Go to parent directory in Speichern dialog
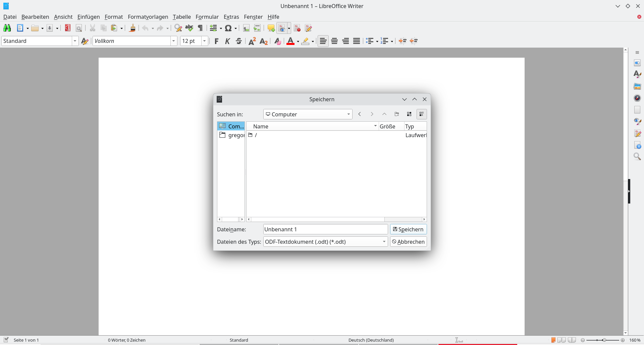This screenshot has height=345, width=644. click(384, 114)
